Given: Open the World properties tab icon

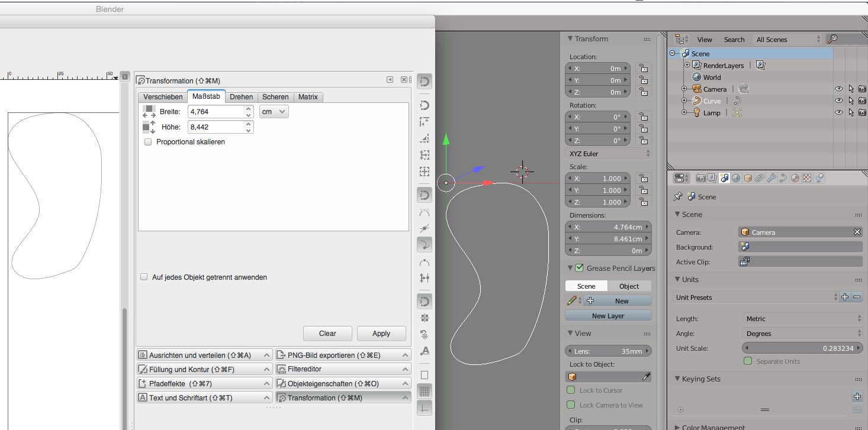Looking at the screenshot, I should point(735,178).
